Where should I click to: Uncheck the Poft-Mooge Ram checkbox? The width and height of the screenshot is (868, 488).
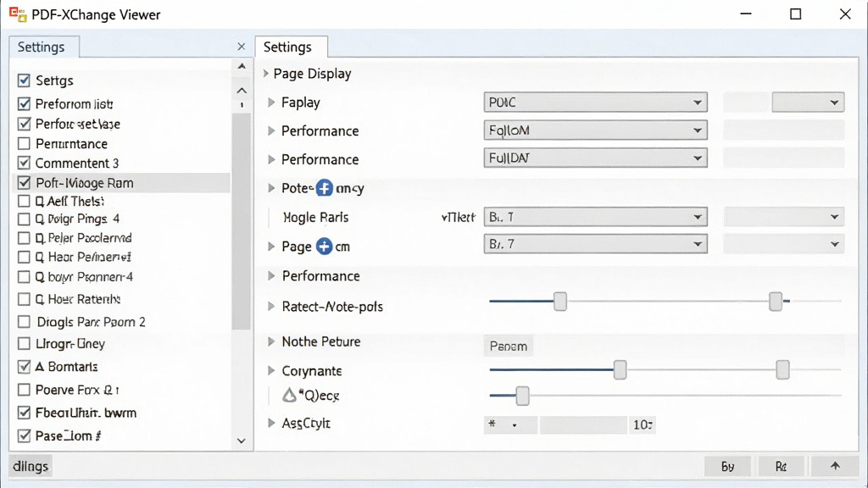coord(24,183)
